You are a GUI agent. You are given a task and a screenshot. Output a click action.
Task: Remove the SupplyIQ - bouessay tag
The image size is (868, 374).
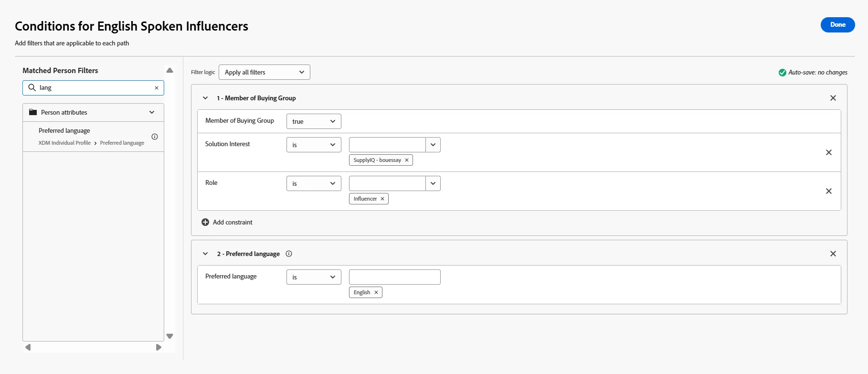coord(407,160)
